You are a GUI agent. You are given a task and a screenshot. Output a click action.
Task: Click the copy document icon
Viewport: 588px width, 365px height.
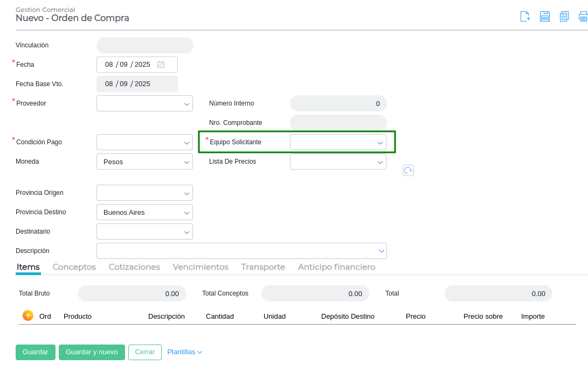(564, 17)
